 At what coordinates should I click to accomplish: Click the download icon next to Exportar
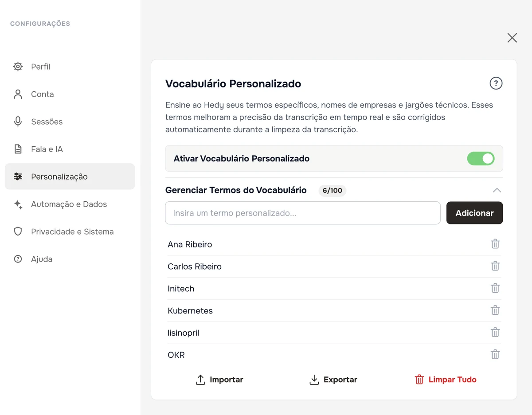pyautogui.click(x=314, y=380)
